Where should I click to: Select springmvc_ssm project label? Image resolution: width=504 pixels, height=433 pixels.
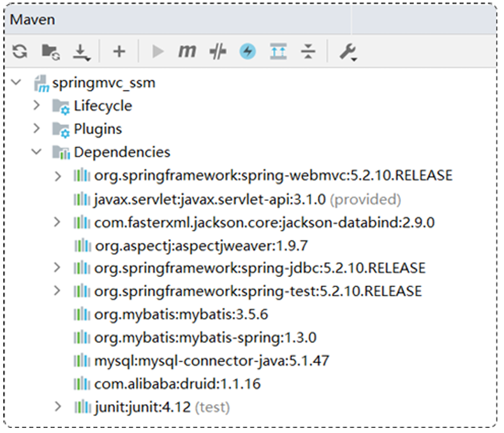click(x=104, y=83)
